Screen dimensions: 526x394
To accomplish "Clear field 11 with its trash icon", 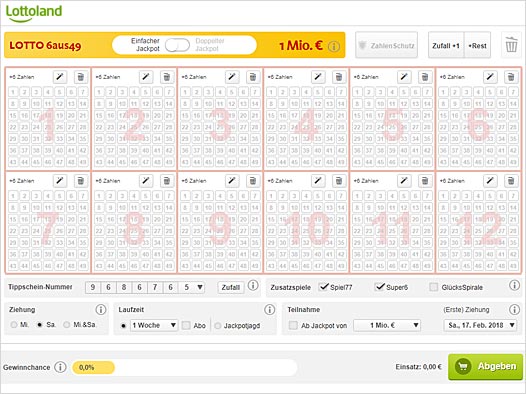I will coord(425,181).
